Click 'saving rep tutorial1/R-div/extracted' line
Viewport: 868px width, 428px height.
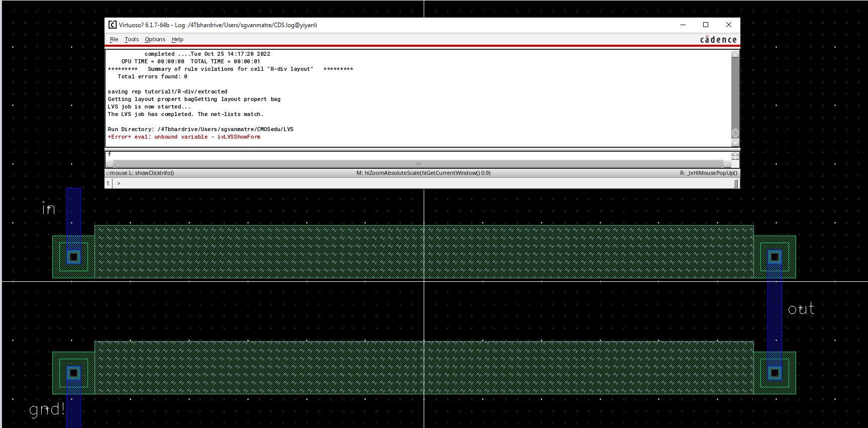click(x=167, y=91)
